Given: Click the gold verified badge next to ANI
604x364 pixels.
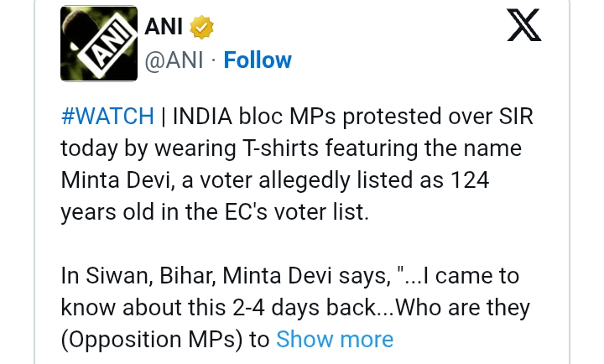Looking at the screenshot, I should 203,29.
